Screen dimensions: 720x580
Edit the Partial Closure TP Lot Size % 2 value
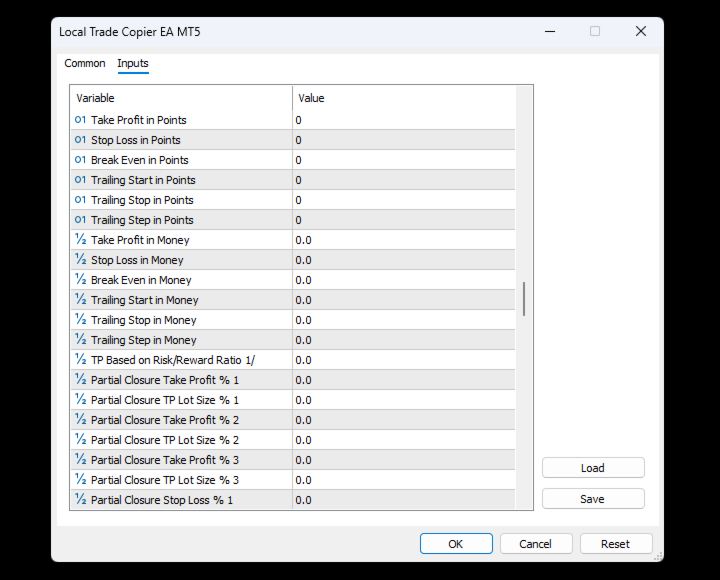404,439
